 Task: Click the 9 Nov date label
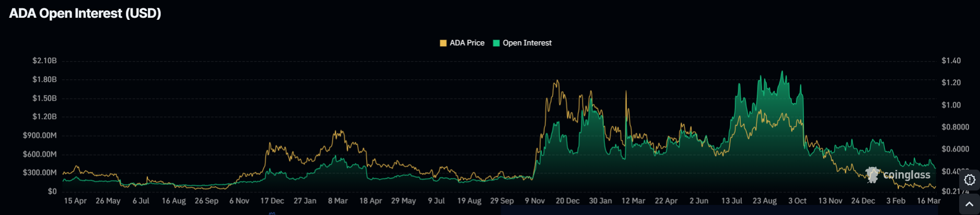click(x=535, y=201)
